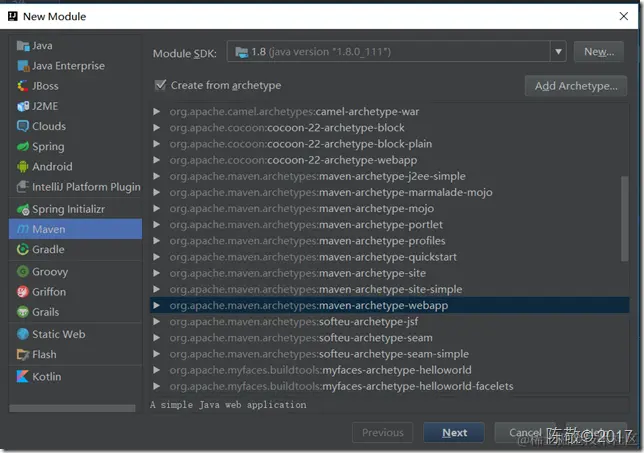644x453 pixels.
Task: Click the Grails icon
Action: point(23,312)
